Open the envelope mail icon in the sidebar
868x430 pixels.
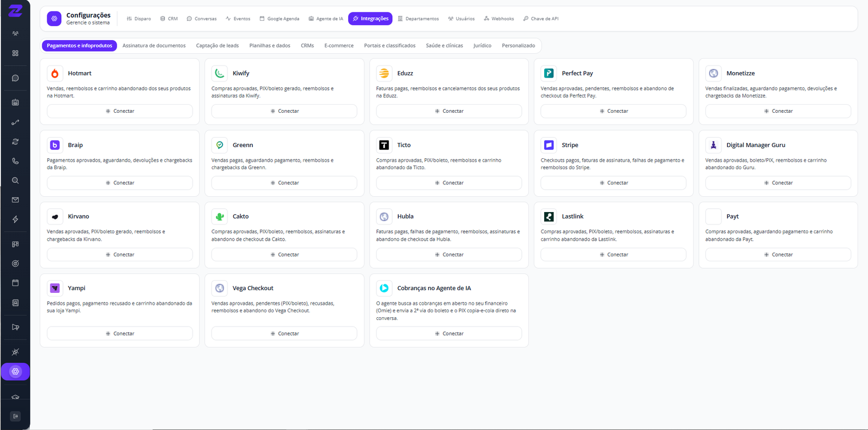pos(15,200)
